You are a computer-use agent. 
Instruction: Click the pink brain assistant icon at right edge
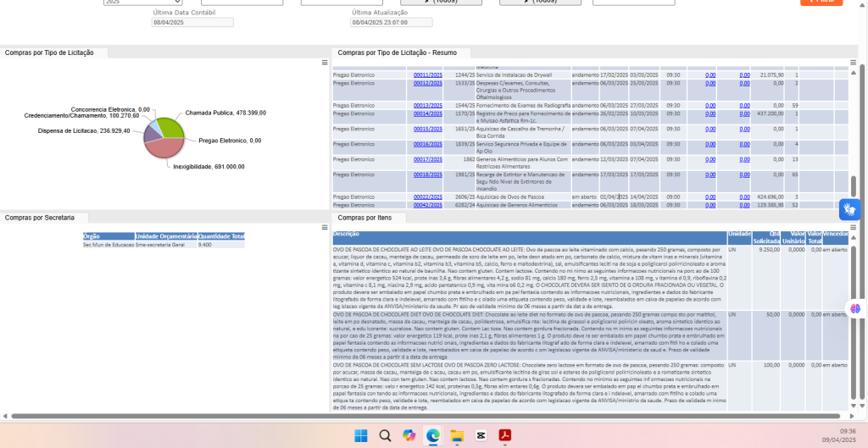(856, 308)
